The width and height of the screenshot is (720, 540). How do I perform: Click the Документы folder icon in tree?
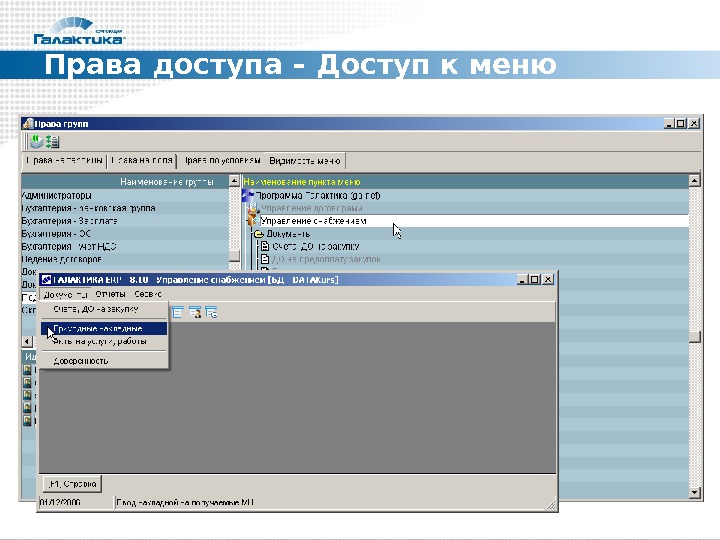click(259, 234)
